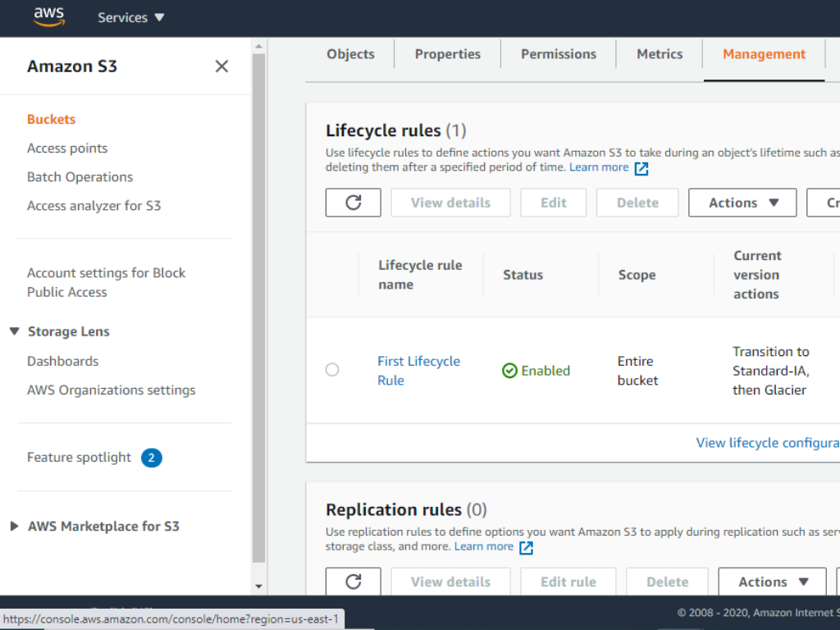Click Learn more under Replication rules
840x630 pixels.
[x=484, y=546]
